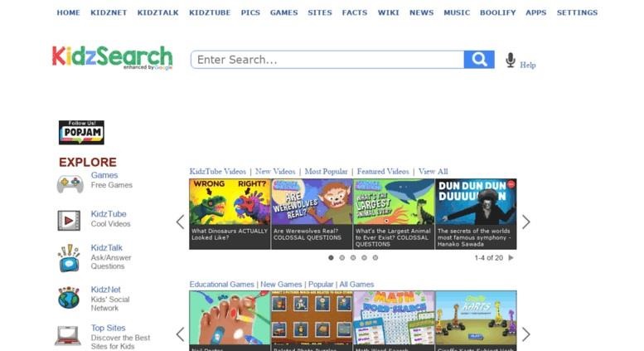Open the KIDZTUBE top menu item
The image size is (644, 351).
coord(210,12)
